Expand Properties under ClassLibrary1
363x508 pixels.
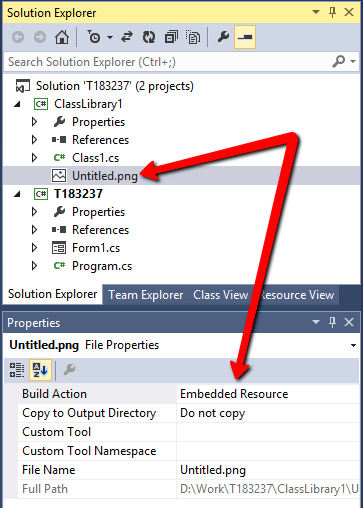click(34, 122)
